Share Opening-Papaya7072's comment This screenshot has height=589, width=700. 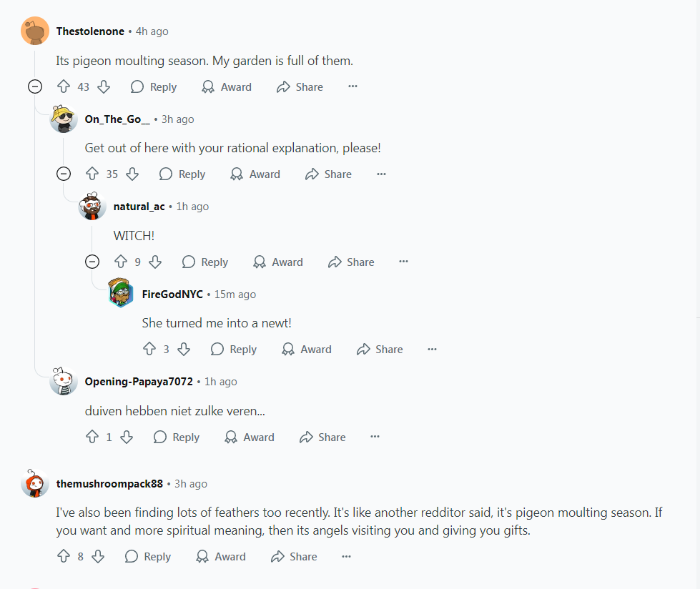point(322,437)
